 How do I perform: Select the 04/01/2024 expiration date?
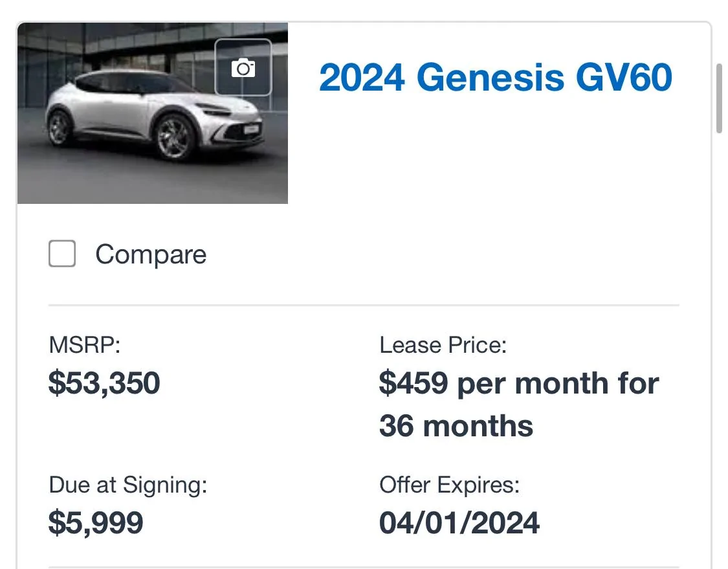tap(459, 522)
